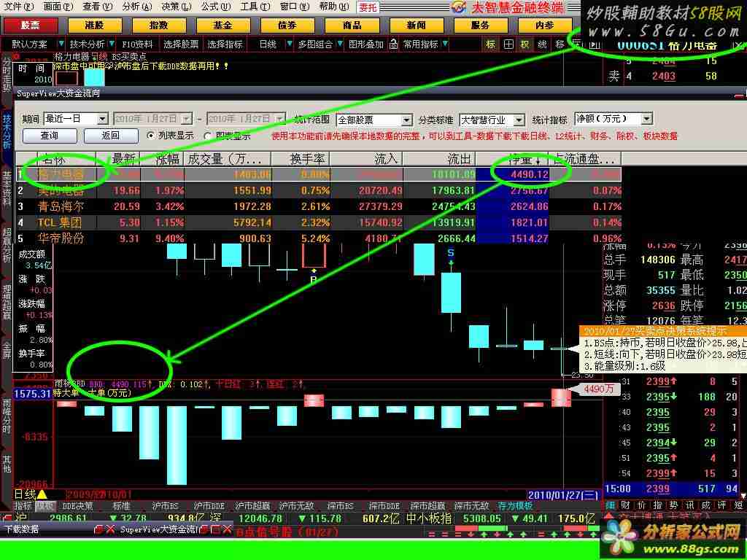Click the 势 tab in the right panel

(x=673, y=505)
